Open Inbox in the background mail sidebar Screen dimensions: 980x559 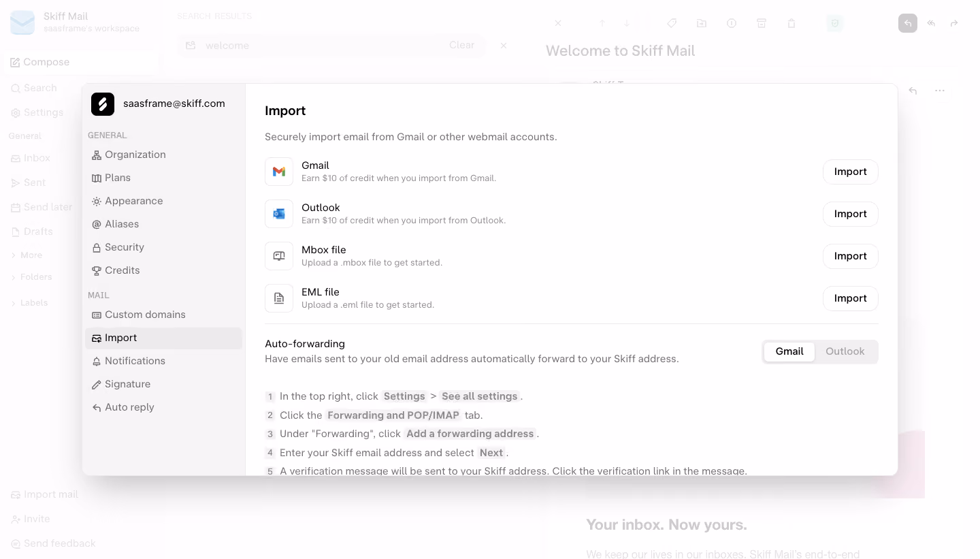tap(30, 158)
